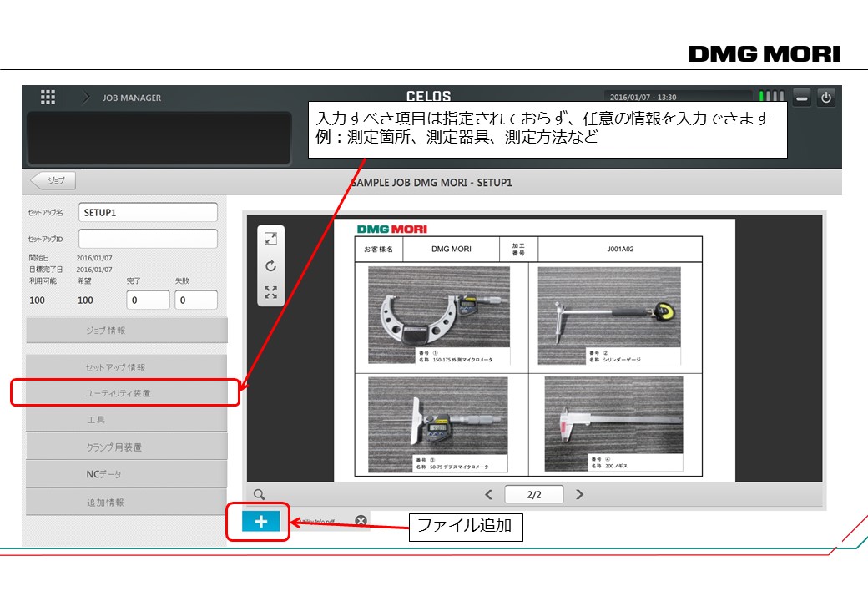Go to previous document page arrow
Image resolution: width=868 pixels, height=601 pixels.
(489, 494)
